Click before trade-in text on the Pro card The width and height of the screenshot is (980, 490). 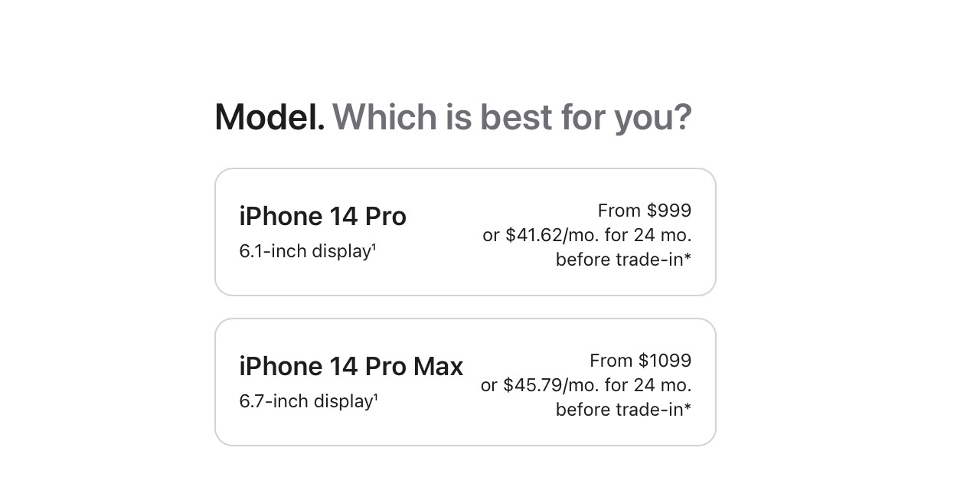click(x=618, y=260)
